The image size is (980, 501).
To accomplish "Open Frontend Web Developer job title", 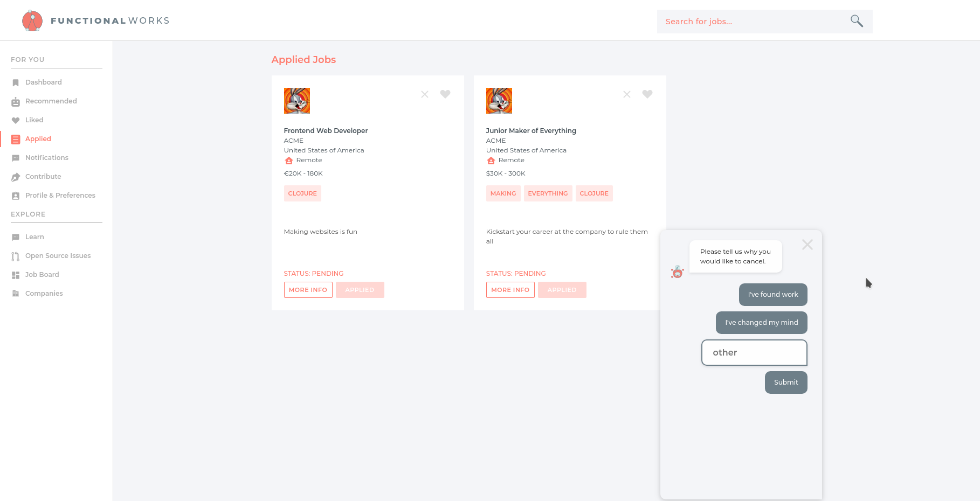I will point(326,131).
